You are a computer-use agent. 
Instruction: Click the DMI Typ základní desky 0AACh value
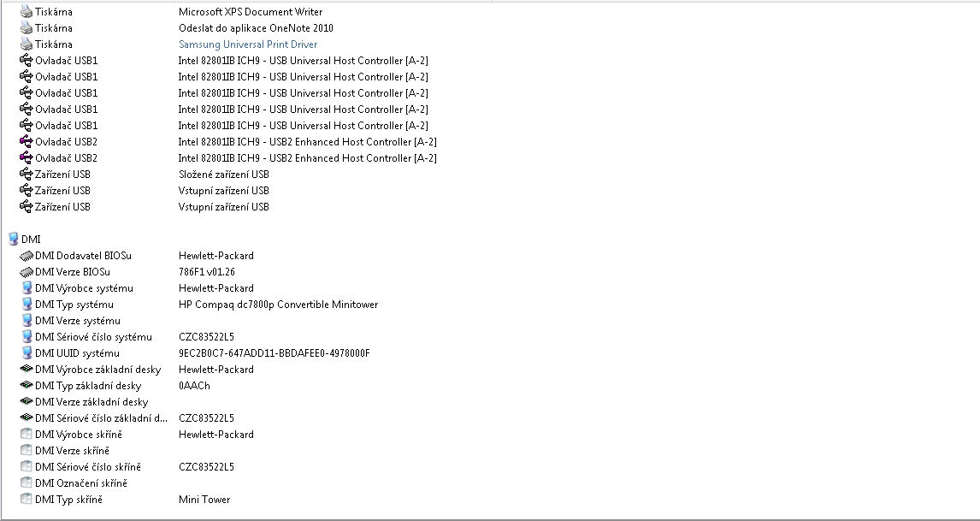click(x=194, y=386)
